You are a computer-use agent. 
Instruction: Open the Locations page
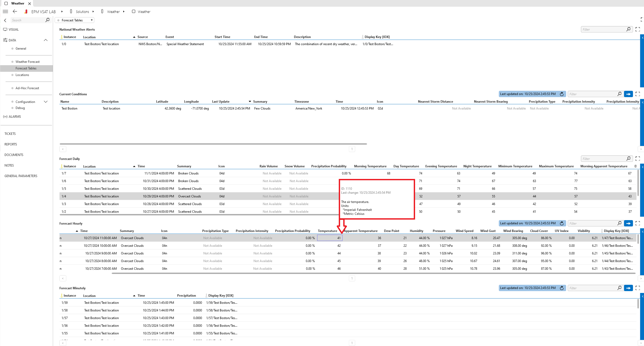22,75
